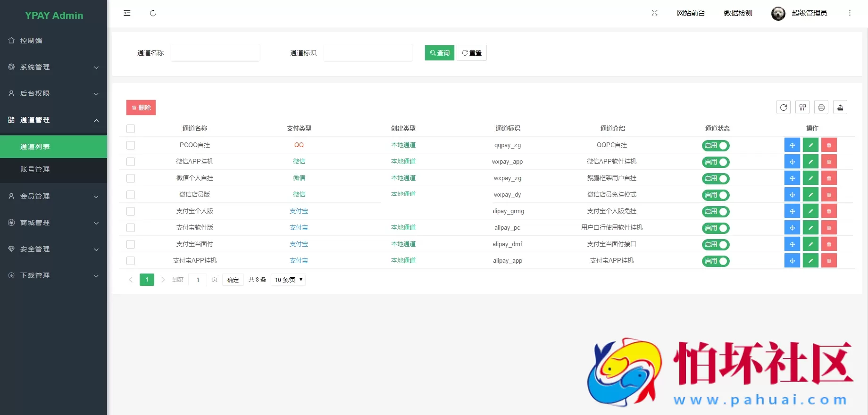Click blue move icon for 支付宝软件版 row
Viewport: 868px width, 415px height.
[x=792, y=228]
